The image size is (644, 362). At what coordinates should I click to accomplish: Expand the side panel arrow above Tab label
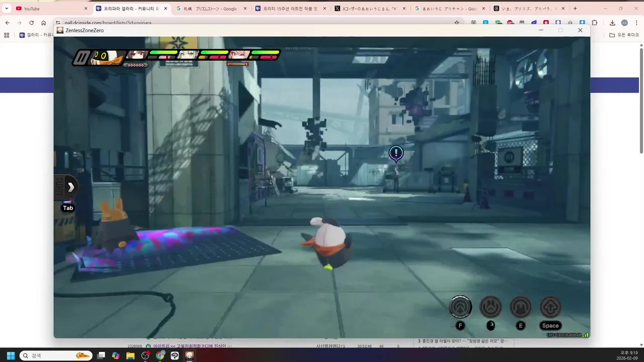click(x=70, y=188)
